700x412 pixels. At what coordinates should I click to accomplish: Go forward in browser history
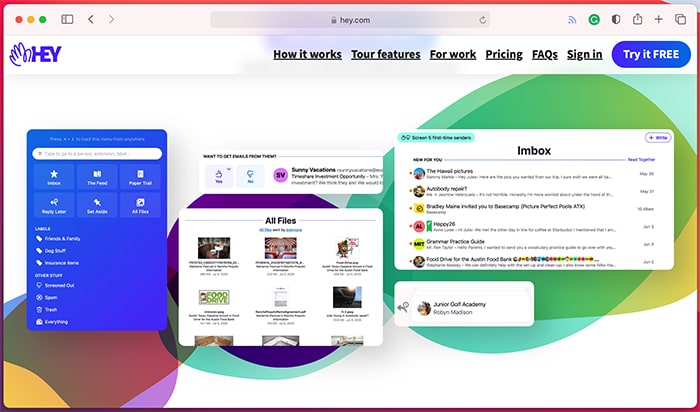[x=111, y=19]
